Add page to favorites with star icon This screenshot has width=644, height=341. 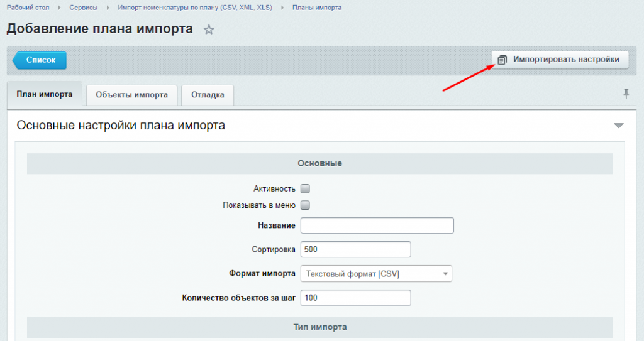[x=209, y=30]
